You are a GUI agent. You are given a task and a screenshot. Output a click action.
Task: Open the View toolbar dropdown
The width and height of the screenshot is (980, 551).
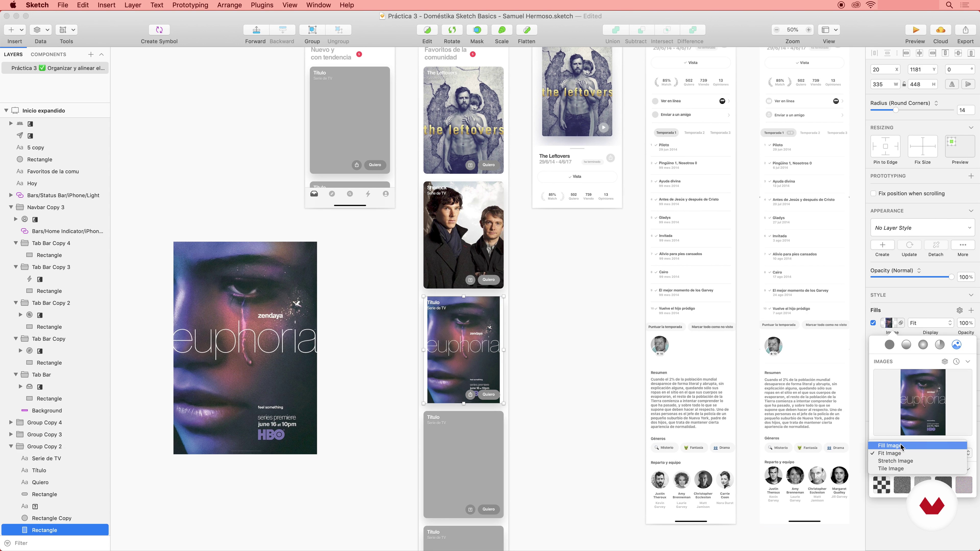(829, 30)
